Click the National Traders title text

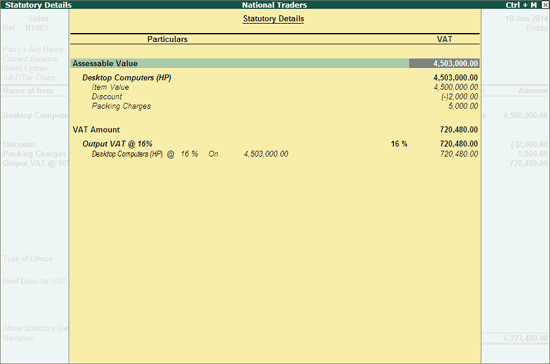tap(274, 5)
